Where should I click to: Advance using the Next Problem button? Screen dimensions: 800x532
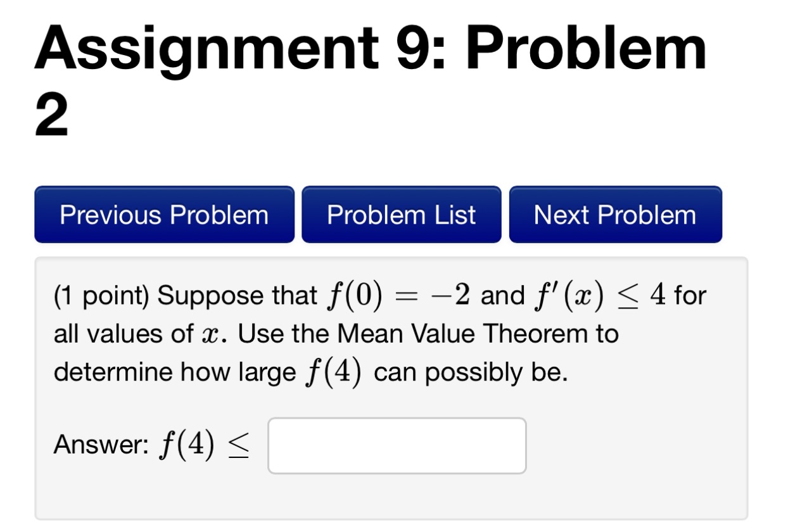click(x=614, y=215)
